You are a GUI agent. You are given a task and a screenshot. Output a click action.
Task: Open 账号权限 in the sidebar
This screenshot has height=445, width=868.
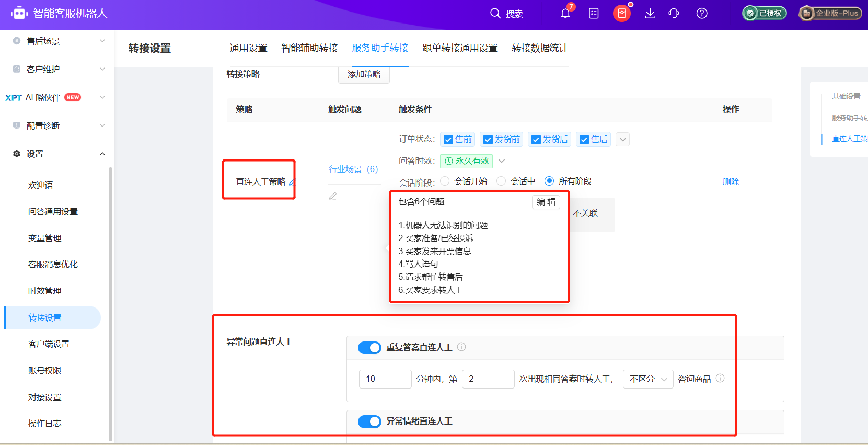tap(44, 370)
